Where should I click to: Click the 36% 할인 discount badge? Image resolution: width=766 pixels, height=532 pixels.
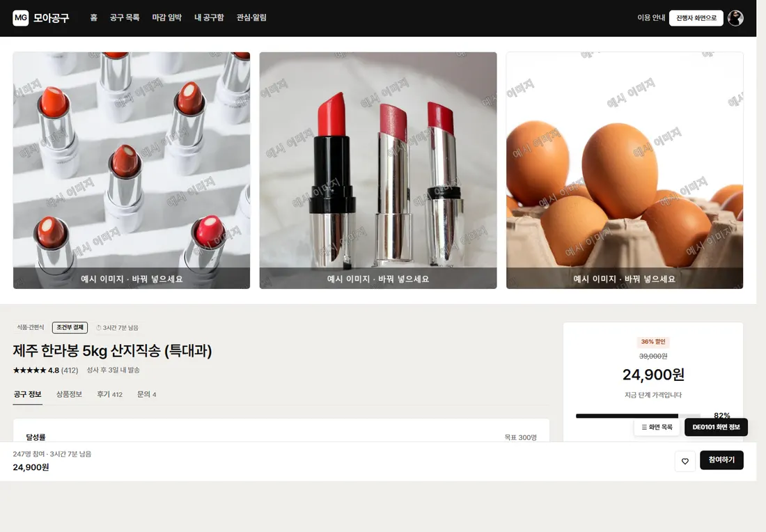pyautogui.click(x=653, y=342)
